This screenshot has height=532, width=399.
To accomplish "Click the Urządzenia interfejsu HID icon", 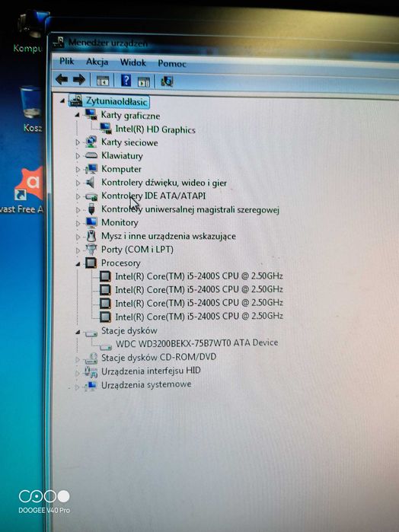I will click(91, 371).
